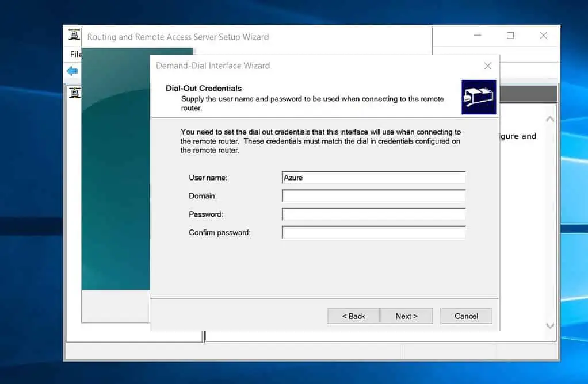Close the Demand-Dial Interface Wizard dialog

point(487,66)
